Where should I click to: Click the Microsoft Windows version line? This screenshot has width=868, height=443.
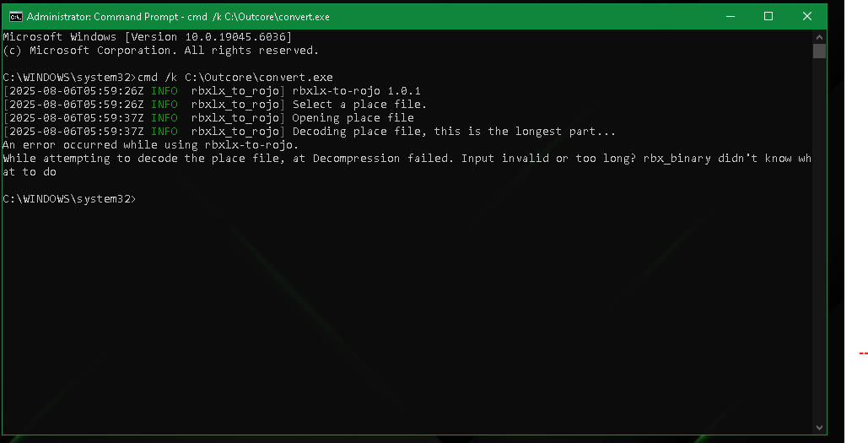click(148, 37)
